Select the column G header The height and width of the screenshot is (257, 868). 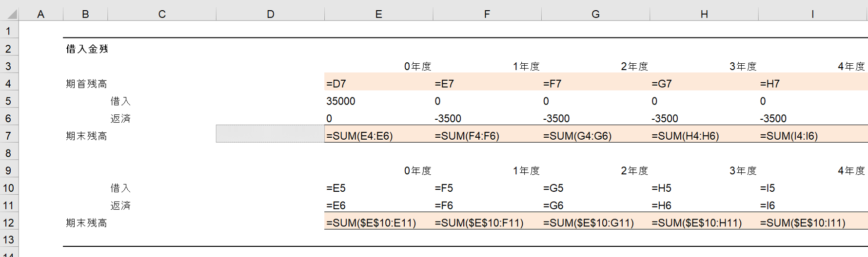tap(595, 14)
